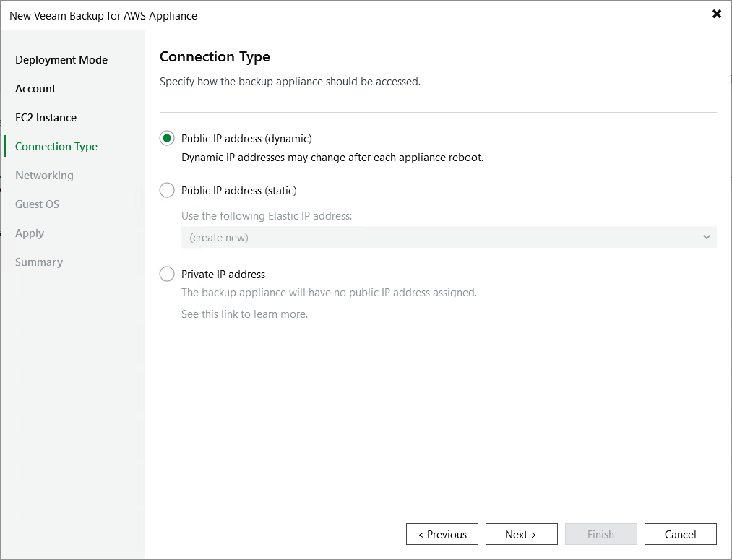Viewport: 732px width, 560px height.
Task: Cancel the appliance setup wizard
Action: click(x=680, y=534)
